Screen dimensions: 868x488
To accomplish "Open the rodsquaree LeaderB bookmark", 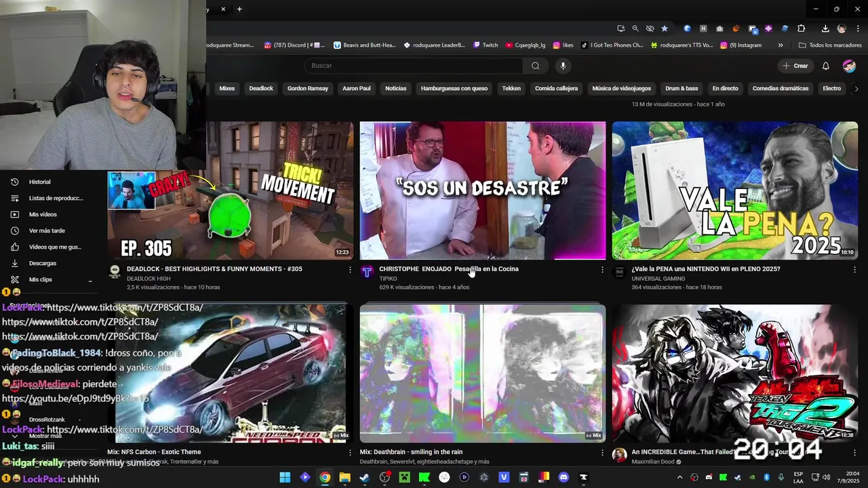I will 435,45.
